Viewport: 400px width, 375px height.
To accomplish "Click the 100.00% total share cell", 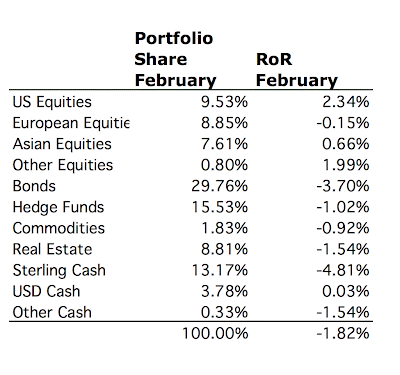I will (x=215, y=333).
